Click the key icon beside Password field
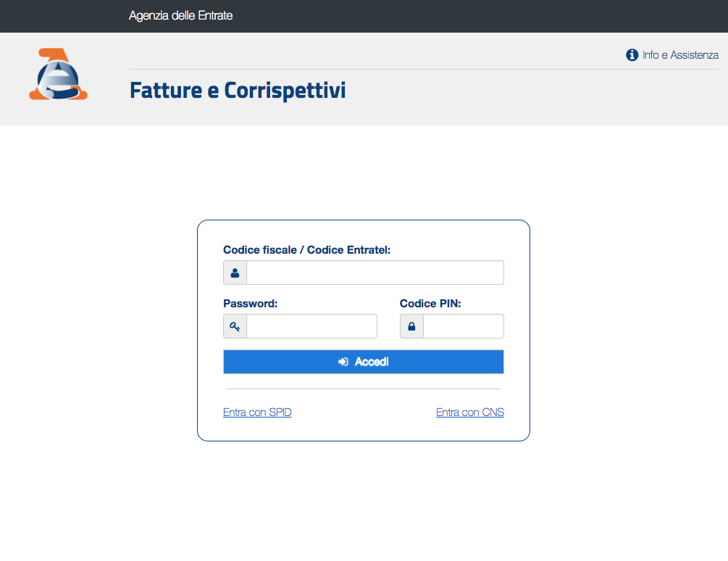Screen dimensions: 728x561 (235, 326)
